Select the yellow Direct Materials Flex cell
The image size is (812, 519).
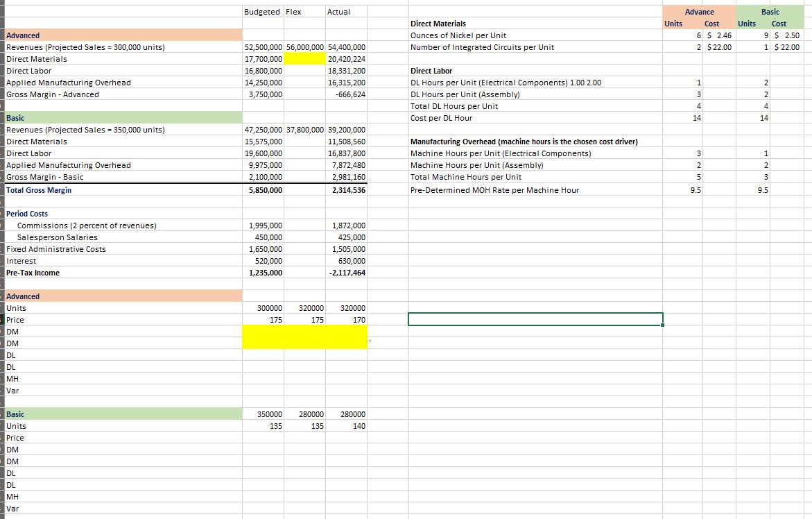coord(304,58)
